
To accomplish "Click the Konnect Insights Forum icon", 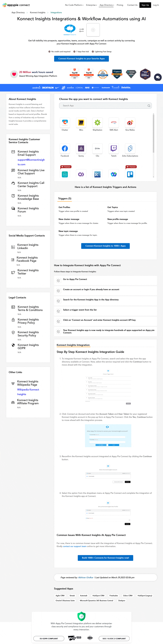I will pos(13,209).
